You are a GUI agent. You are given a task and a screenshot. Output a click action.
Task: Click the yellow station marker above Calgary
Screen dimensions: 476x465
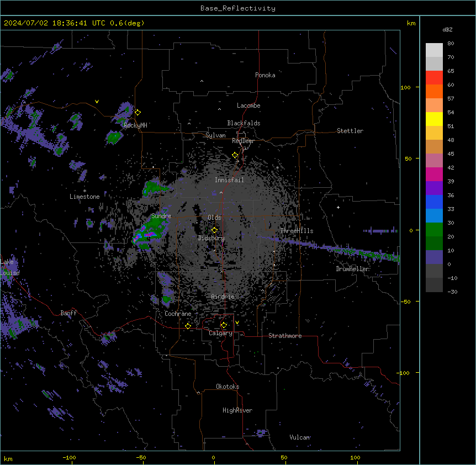tap(224, 325)
